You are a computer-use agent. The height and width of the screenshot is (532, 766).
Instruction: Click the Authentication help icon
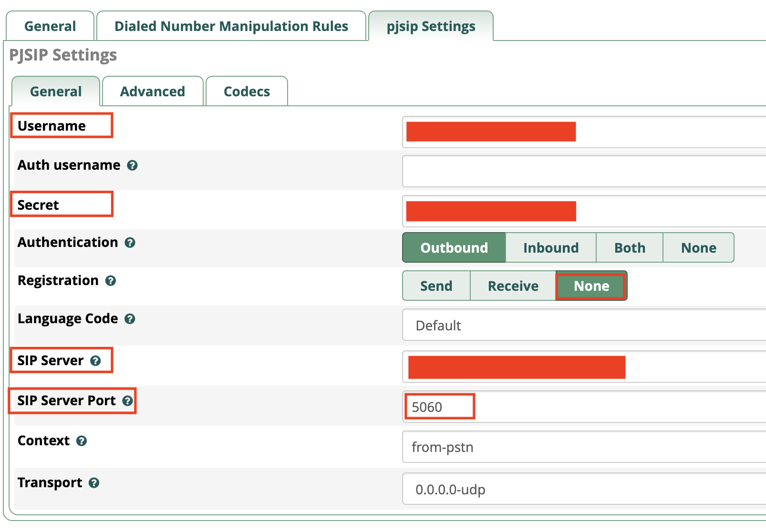(x=130, y=243)
